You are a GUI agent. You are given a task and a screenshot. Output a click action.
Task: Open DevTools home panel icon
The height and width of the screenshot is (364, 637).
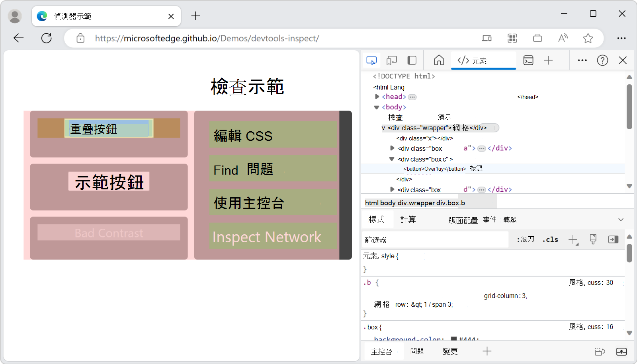[x=438, y=60]
